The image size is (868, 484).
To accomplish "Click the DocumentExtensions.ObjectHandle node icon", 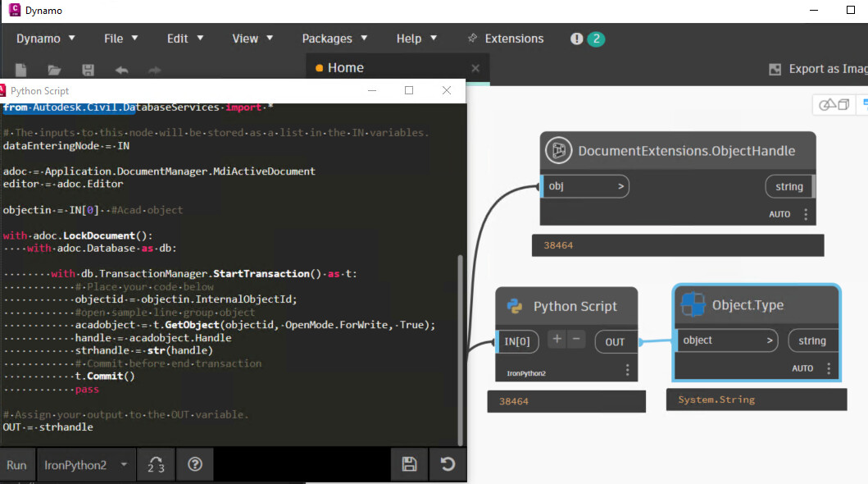I will 558,150.
